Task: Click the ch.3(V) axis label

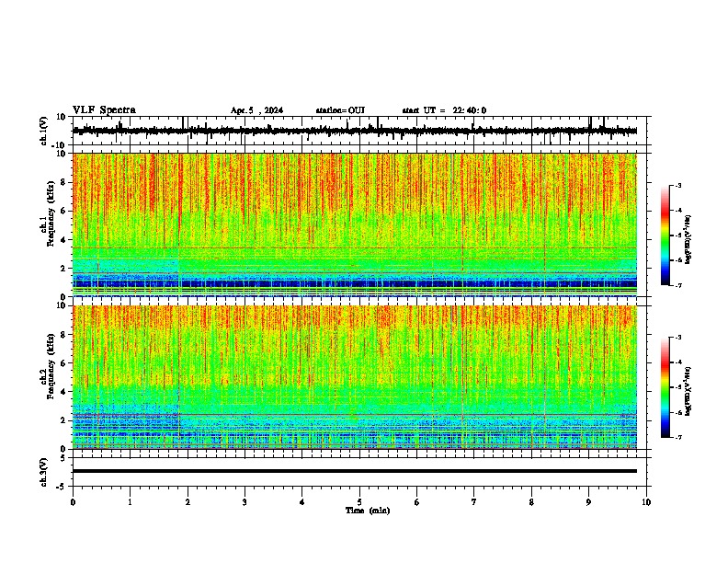Action: click(44, 472)
